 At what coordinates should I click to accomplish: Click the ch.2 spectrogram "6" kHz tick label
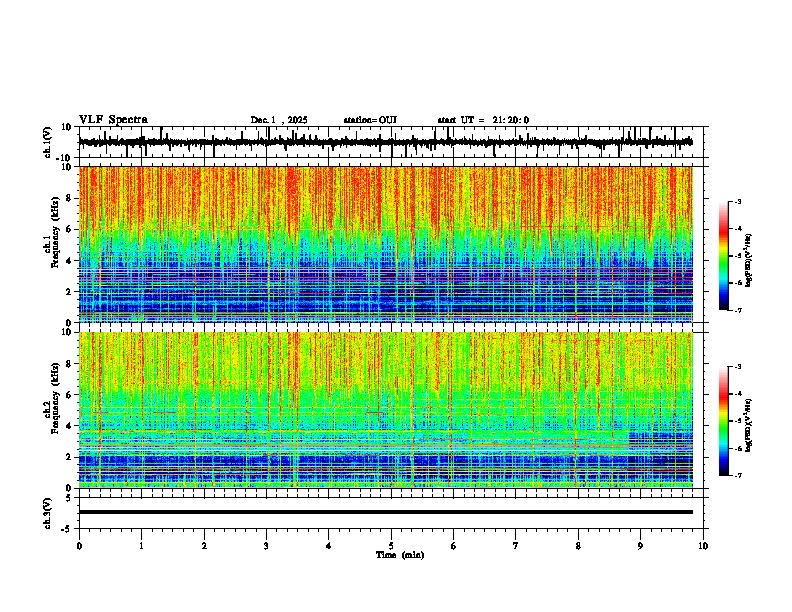point(69,395)
